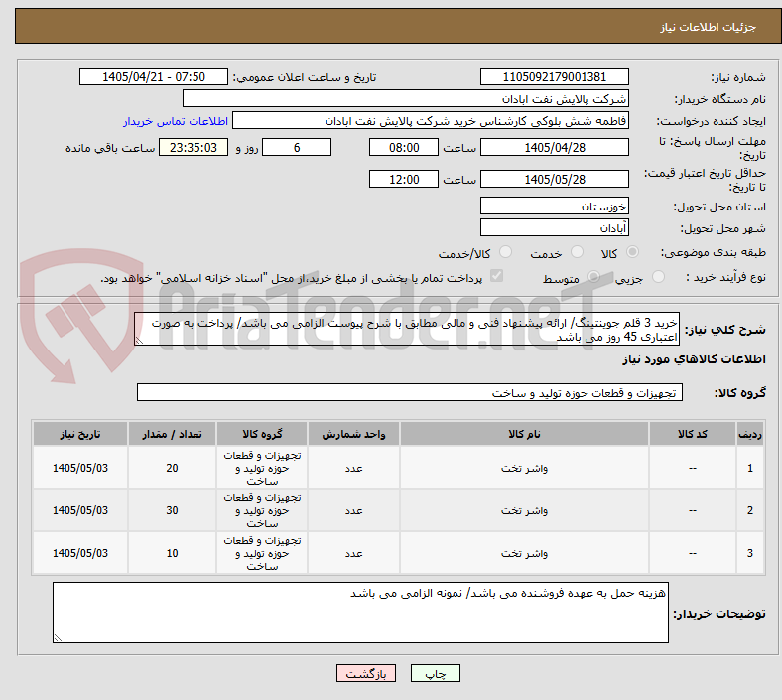Click unit عدد in row 3
The image size is (782, 700).
[x=353, y=553]
